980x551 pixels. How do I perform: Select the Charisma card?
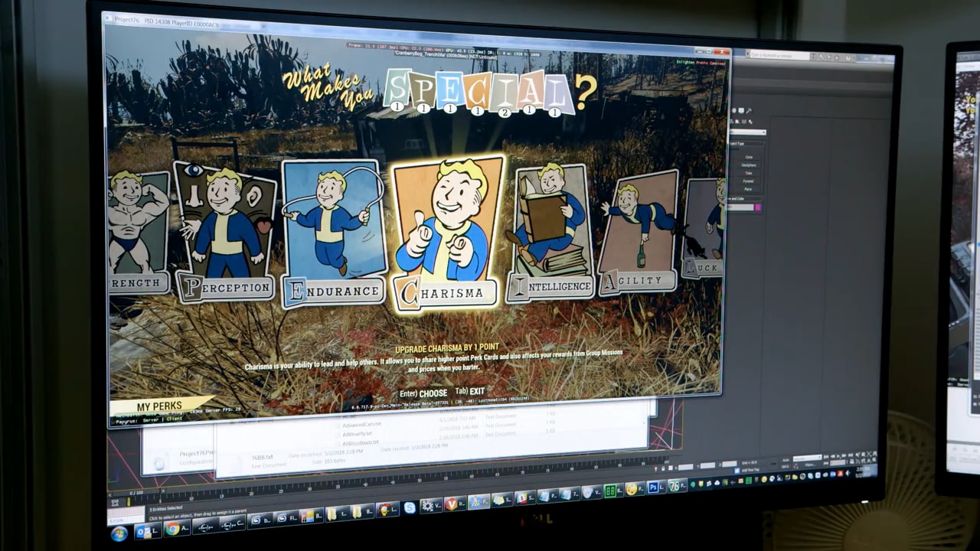449,233
